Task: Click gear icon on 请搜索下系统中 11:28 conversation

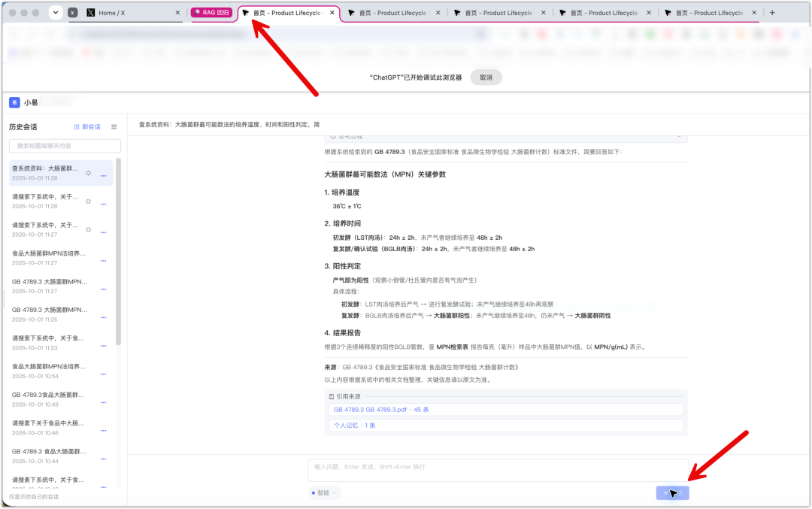Action: tap(88, 201)
